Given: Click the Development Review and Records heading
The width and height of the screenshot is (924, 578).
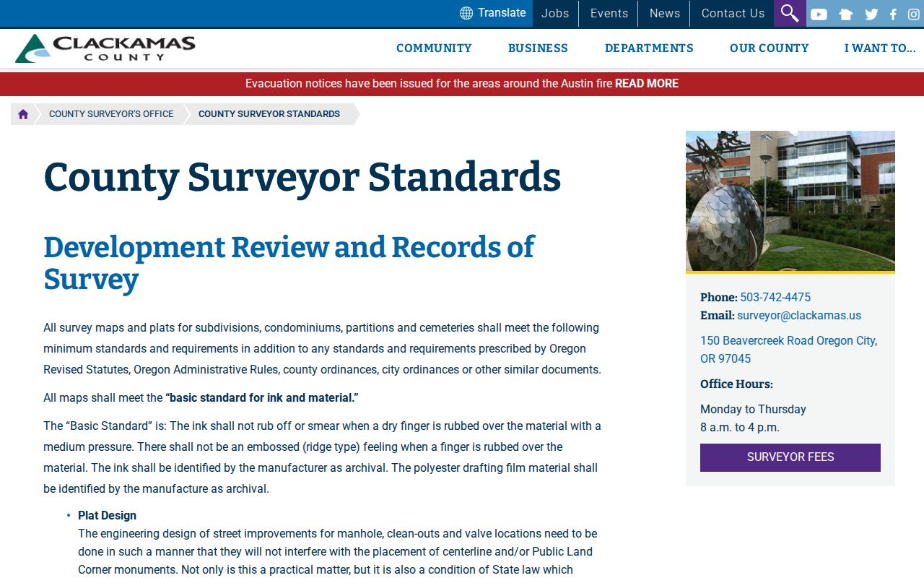Looking at the screenshot, I should (289, 263).
